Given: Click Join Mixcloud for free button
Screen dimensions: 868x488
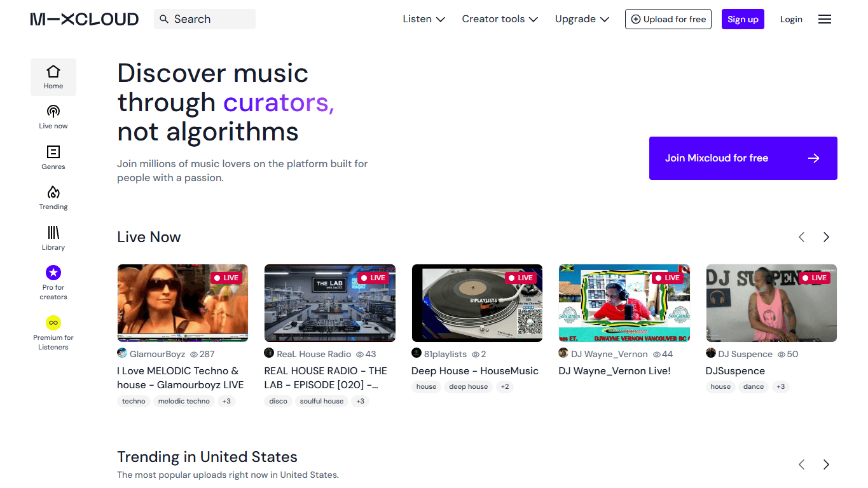Looking at the screenshot, I should 743,158.
